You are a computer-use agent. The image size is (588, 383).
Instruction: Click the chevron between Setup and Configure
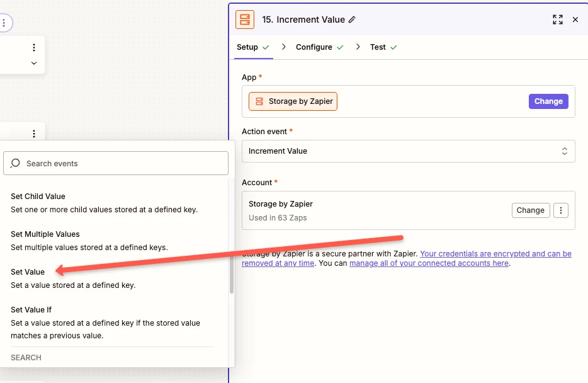[x=283, y=47]
